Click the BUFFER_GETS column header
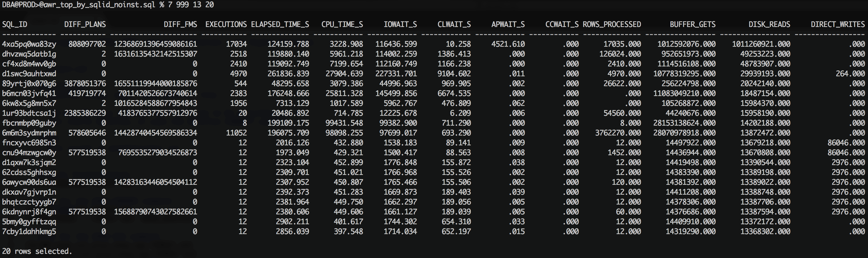 (x=692, y=24)
